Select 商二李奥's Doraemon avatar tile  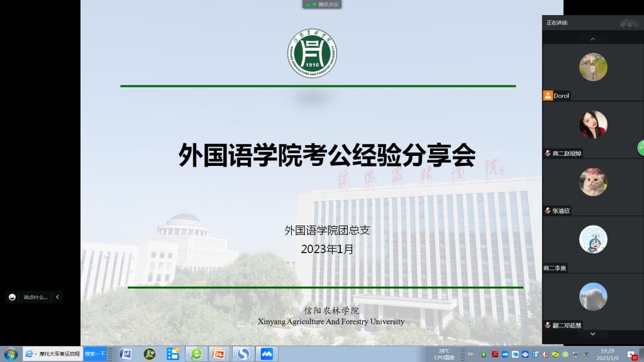[592, 239]
